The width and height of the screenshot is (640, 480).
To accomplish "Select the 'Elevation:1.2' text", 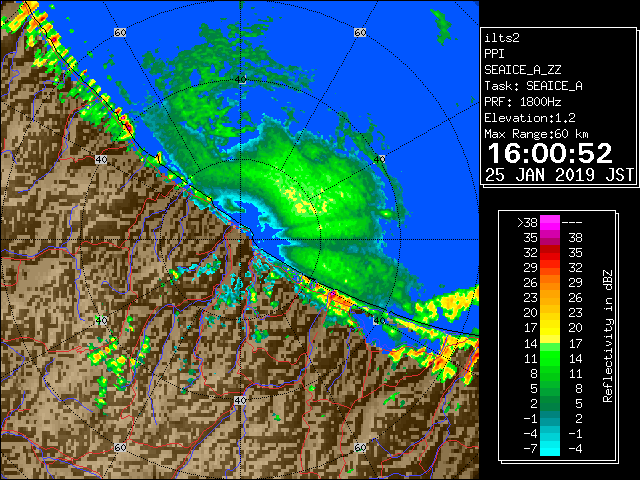I will click(x=529, y=118).
